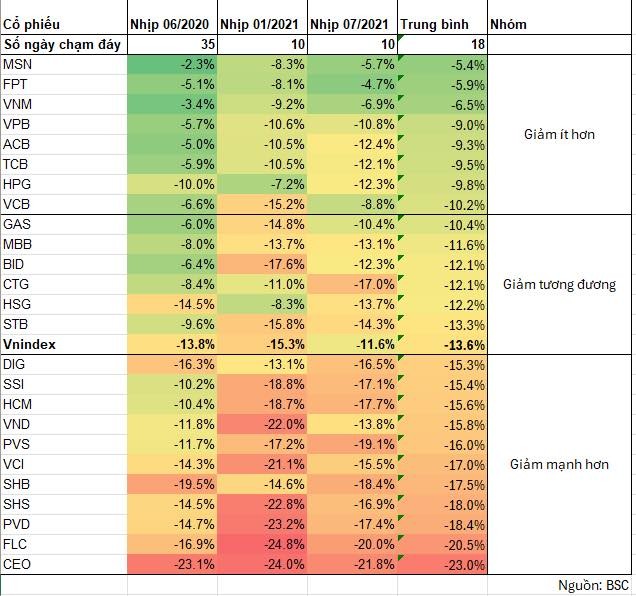The width and height of the screenshot is (636, 596).
Task: Select Vnindex average value -13.6%
Action: pos(442,344)
